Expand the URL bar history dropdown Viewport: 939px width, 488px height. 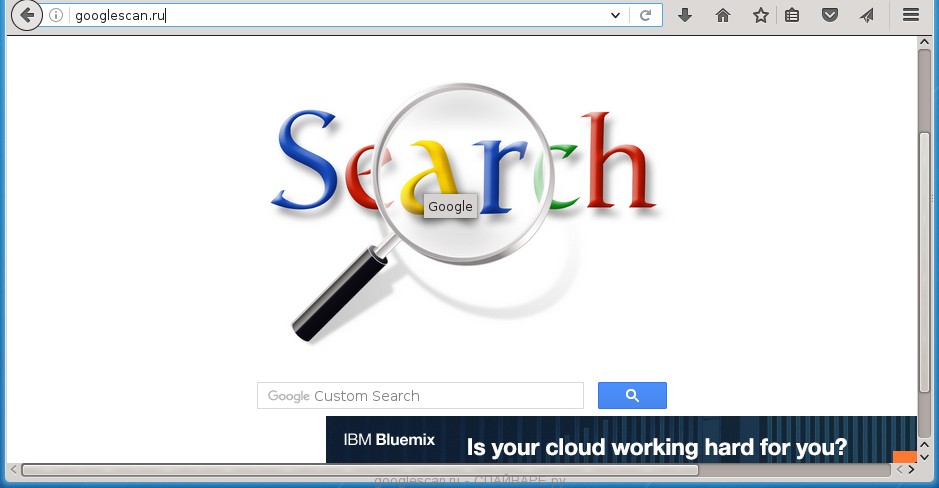[x=616, y=15]
